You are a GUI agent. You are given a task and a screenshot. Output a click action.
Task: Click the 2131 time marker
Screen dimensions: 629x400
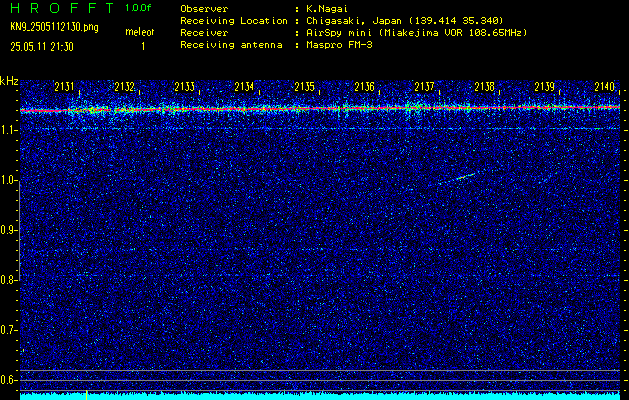65,87
